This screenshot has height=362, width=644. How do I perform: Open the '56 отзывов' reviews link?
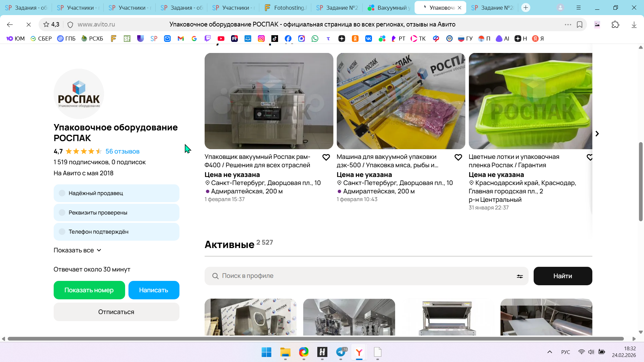tap(122, 151)
